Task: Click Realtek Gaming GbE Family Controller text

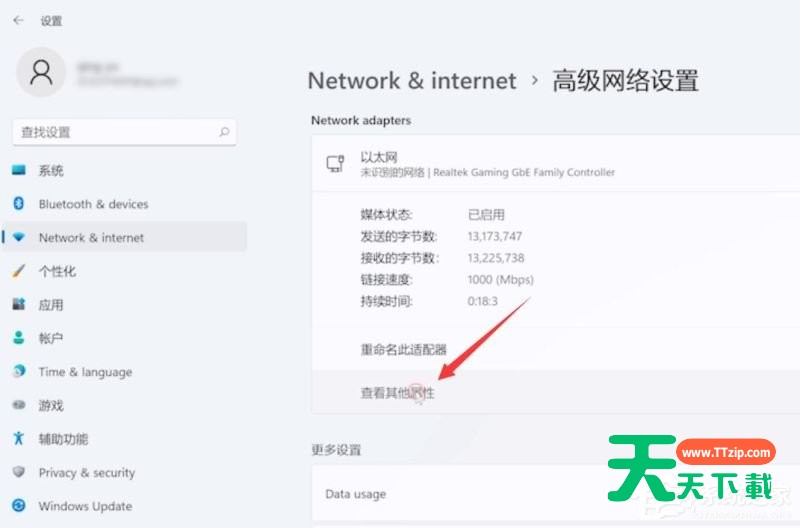Action: (524, 172)
